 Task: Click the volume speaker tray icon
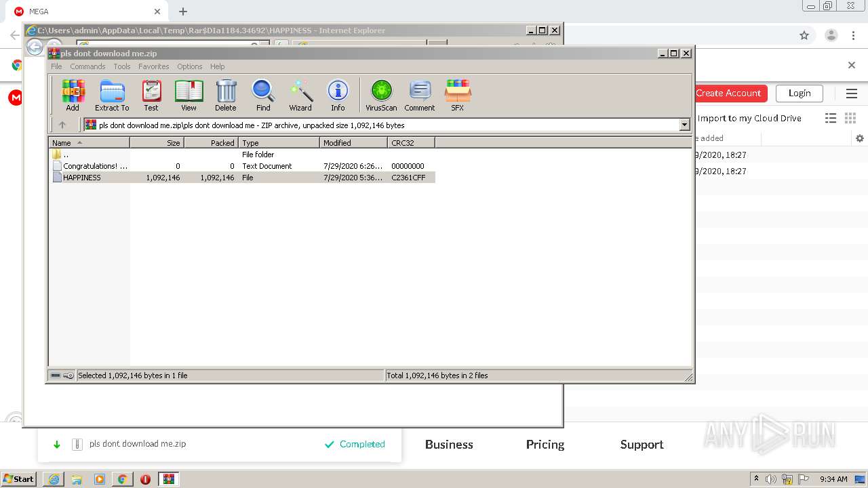(772, 479)
